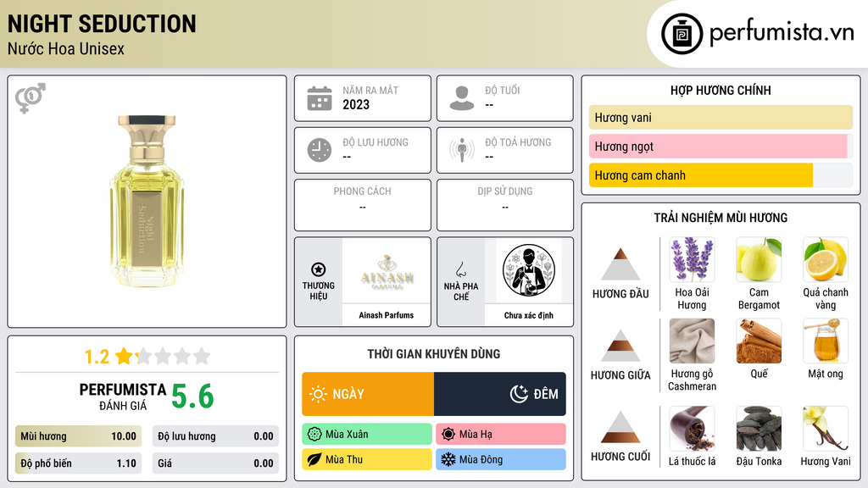Image resolution: width=868 pixels, height=488 pixels.
Task: Click the green 5.6 Perfumista score
Action: click(x=192, y=396)
